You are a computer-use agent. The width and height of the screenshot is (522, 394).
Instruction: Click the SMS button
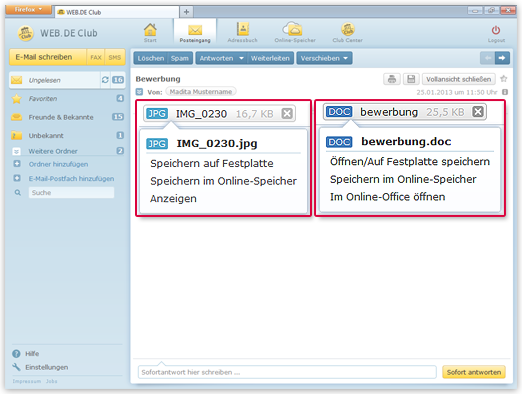[x=115, y=57]
